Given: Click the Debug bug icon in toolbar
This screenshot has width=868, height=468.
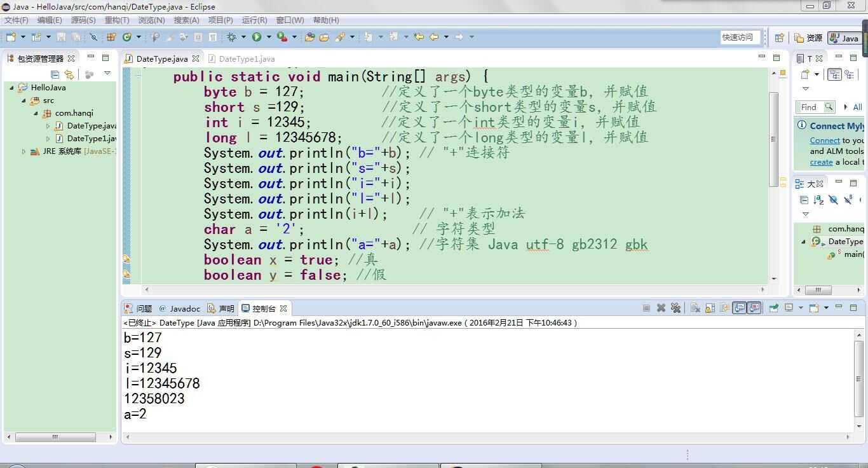Looking at the screenshot, I should [x=231, y=37].
